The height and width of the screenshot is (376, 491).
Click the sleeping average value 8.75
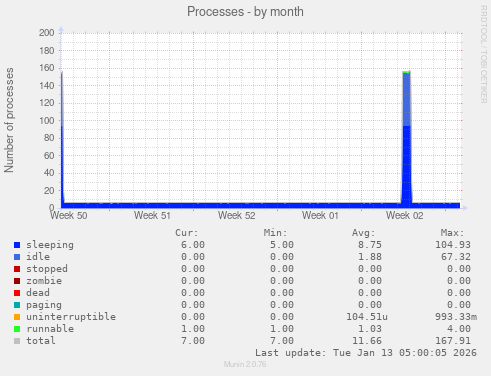point(370,245)
